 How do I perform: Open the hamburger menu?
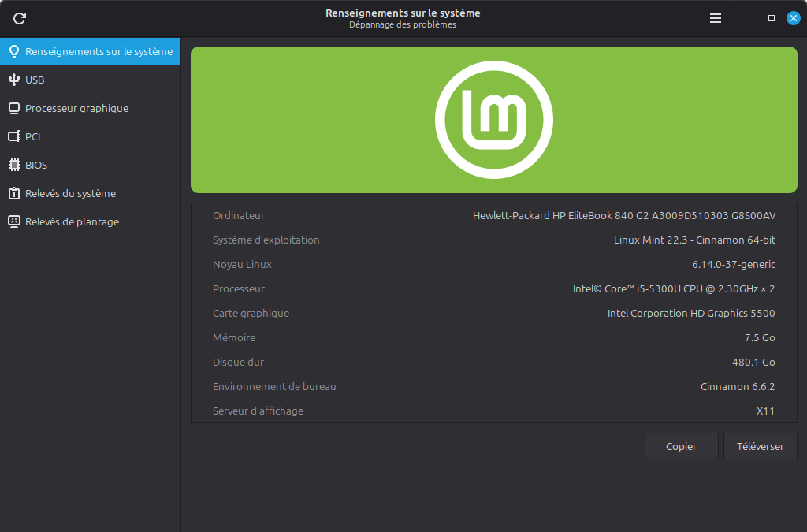715,18
